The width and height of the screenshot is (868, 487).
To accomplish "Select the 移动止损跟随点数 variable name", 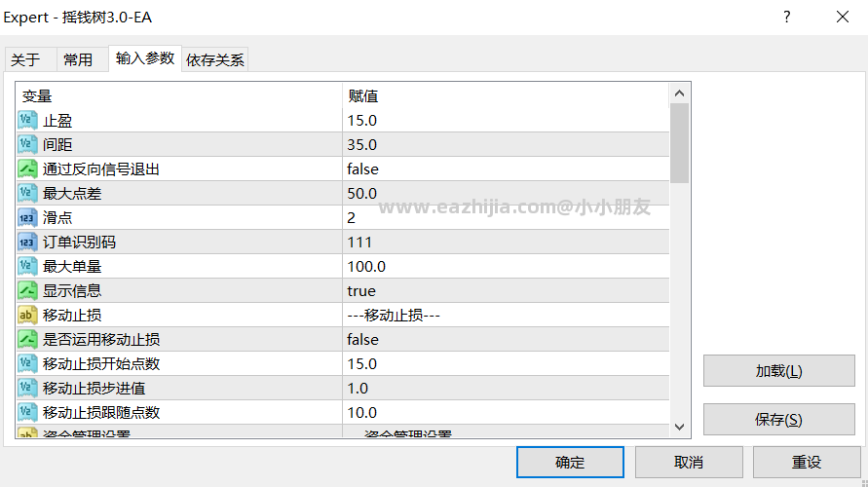I will click(x=101, y=413).
